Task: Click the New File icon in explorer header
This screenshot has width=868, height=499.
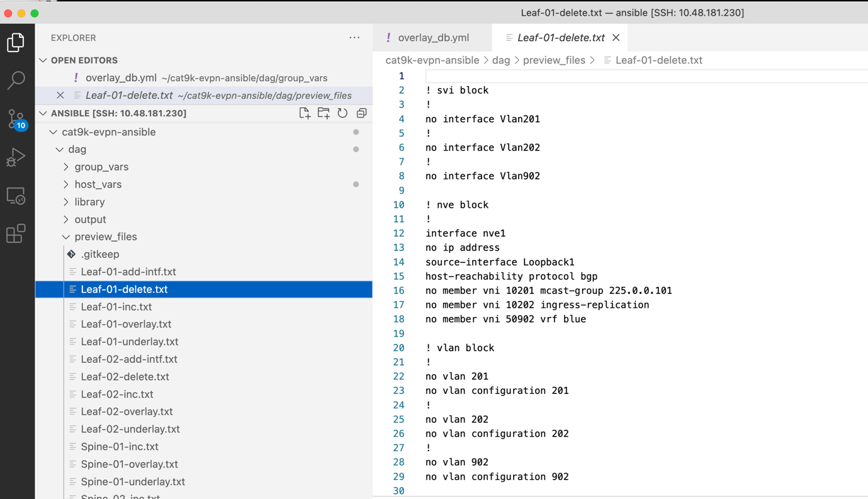Action: [x=305, y=113]
